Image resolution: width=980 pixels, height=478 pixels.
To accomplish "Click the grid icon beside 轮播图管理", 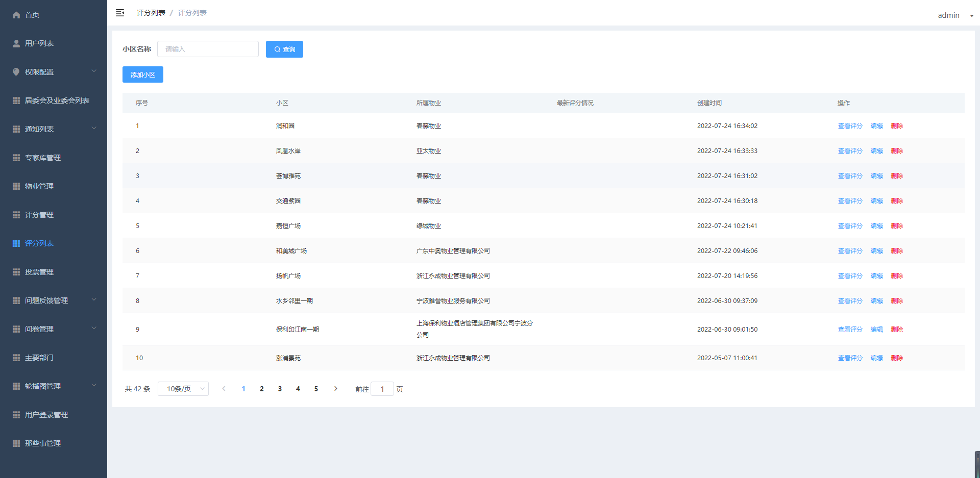I will 16,386.
